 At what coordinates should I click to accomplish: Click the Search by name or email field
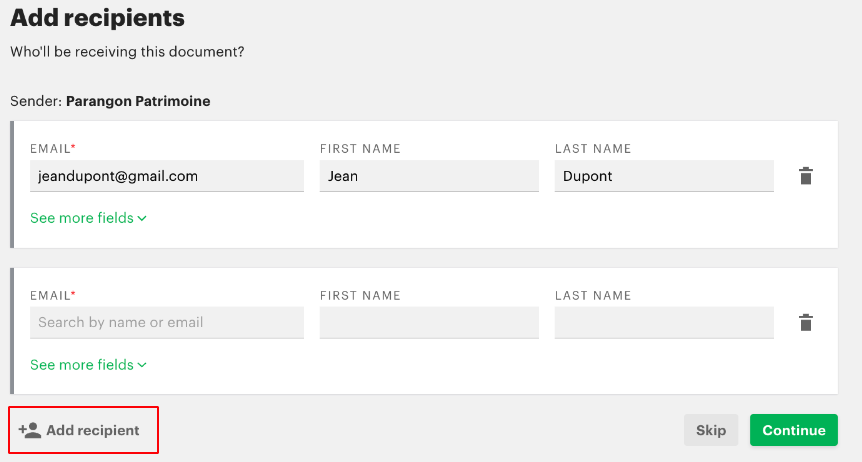pyautogui.click(x=166, y=323)
